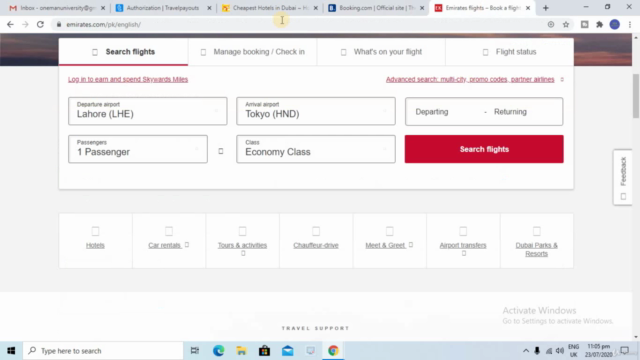Click the site lock icon in address bar
The height and width of the screenshot is (360, 640).
click(x=59, y=24)
